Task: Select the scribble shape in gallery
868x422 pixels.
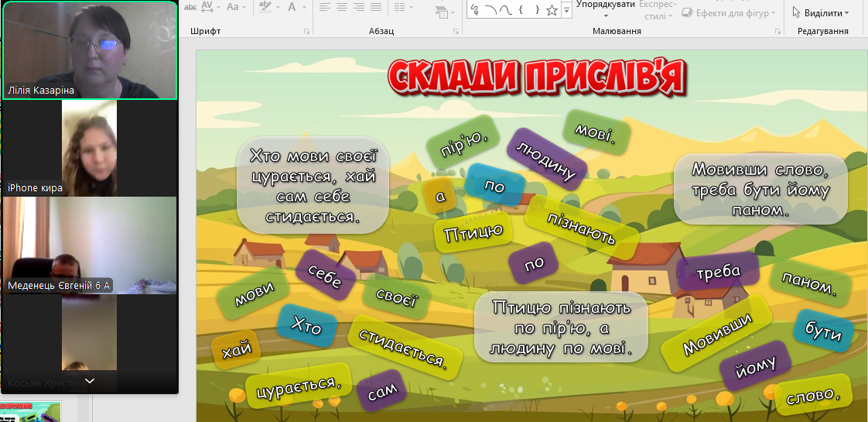Action: [475, 9]
